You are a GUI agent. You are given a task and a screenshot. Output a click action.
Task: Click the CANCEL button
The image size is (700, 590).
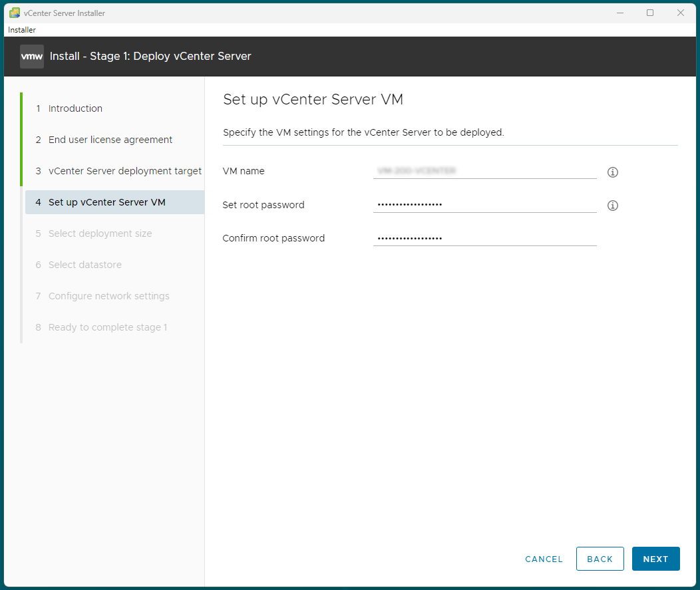pyautogui.click(x=544, y=559)
